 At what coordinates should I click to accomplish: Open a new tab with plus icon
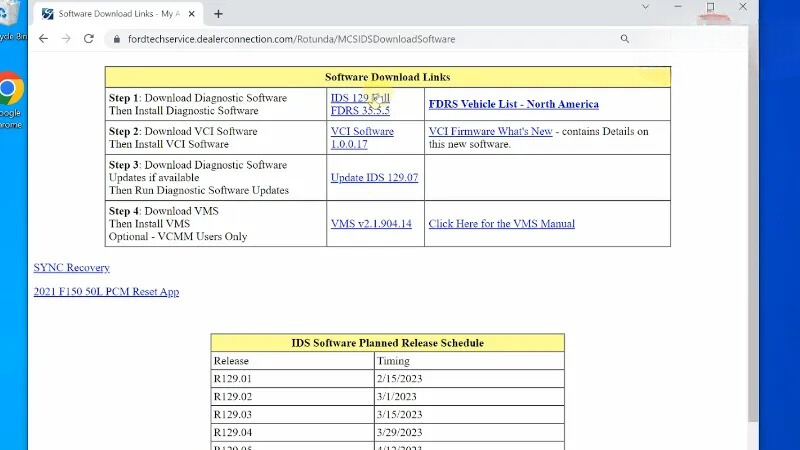coord(218,14)
